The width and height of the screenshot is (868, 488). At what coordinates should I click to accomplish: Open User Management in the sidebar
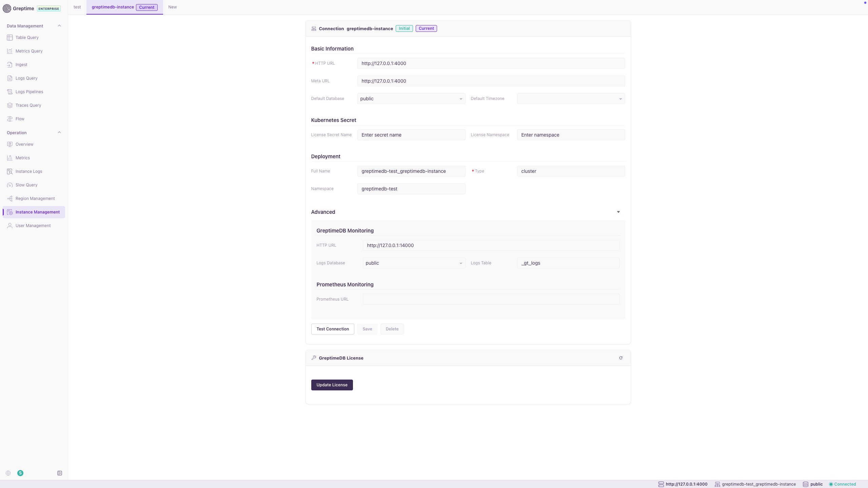34,226
